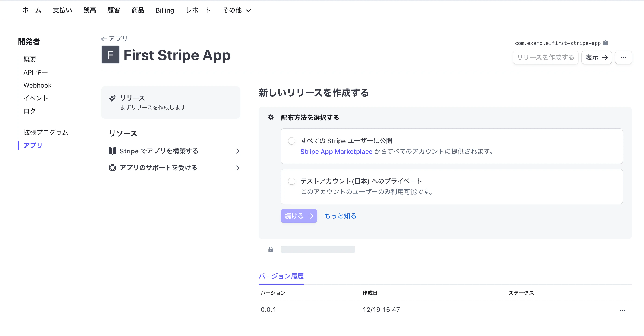Expand chevron for Stripe でアプリを構築する
This screenshot has height=336, width=644.
click(237, 151)
